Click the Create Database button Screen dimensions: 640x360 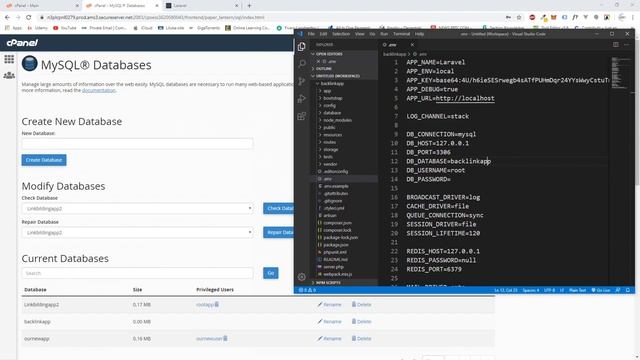(x=44, y=160)
